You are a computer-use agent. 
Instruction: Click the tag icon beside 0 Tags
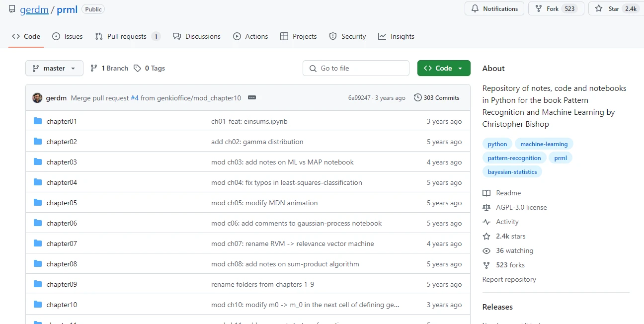pyautogui.click(x=138, y=68)
